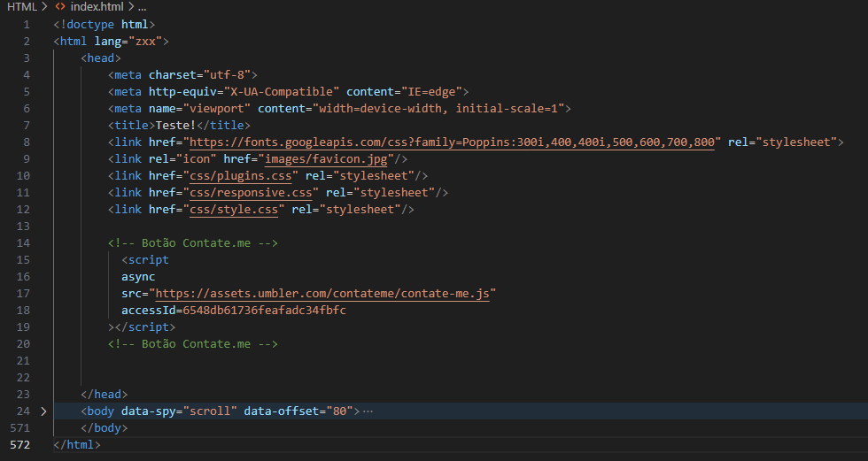868x461 pixels.
Task: Click the rel="icon" attribute on line 9
Action: click(x=182, y=159)
